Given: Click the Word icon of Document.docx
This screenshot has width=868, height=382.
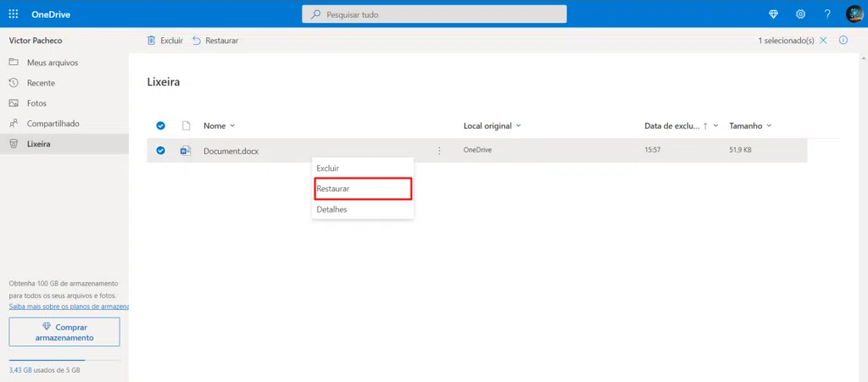Looking at the screenshot, I should click(186, 151).
